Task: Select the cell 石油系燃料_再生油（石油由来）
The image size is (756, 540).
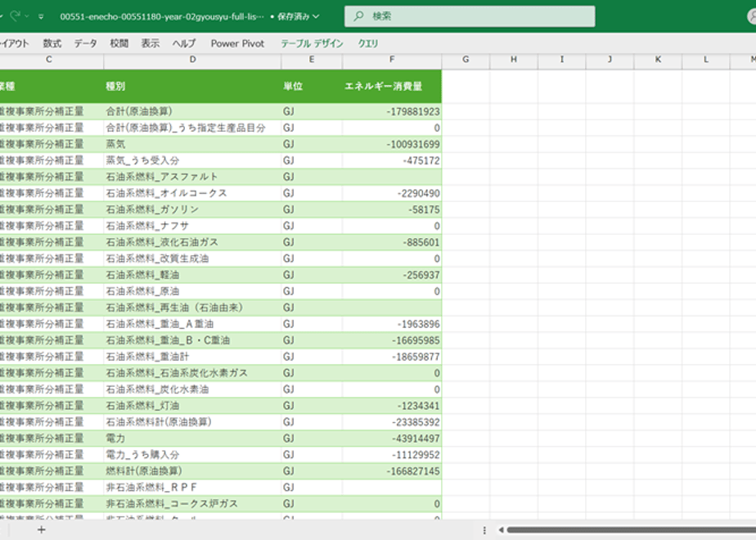Action: click(x=192, y=308)
